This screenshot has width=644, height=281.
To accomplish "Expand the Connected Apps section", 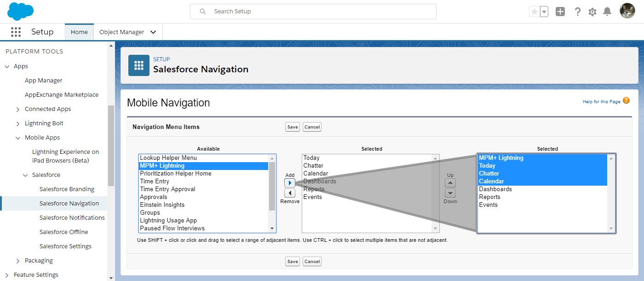I will tap(17, 109).
